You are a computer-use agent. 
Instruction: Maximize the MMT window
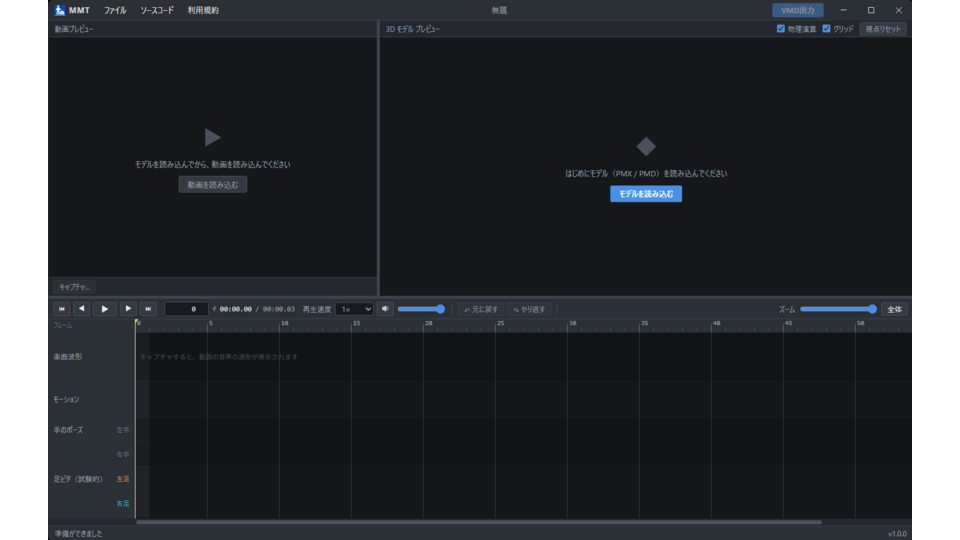pyautogui.click(x=871, y=10)
